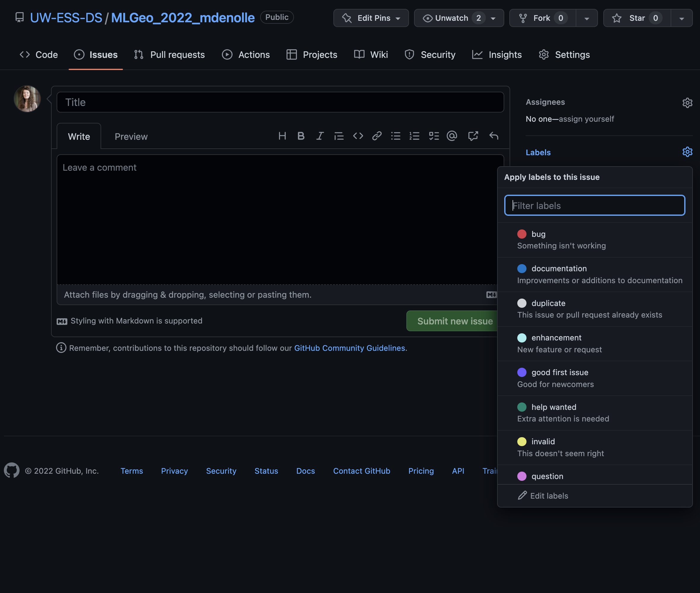This screenshot has width=700, height=593.
Task: Toggle the enhancement label
Action: tap(594, 344)
